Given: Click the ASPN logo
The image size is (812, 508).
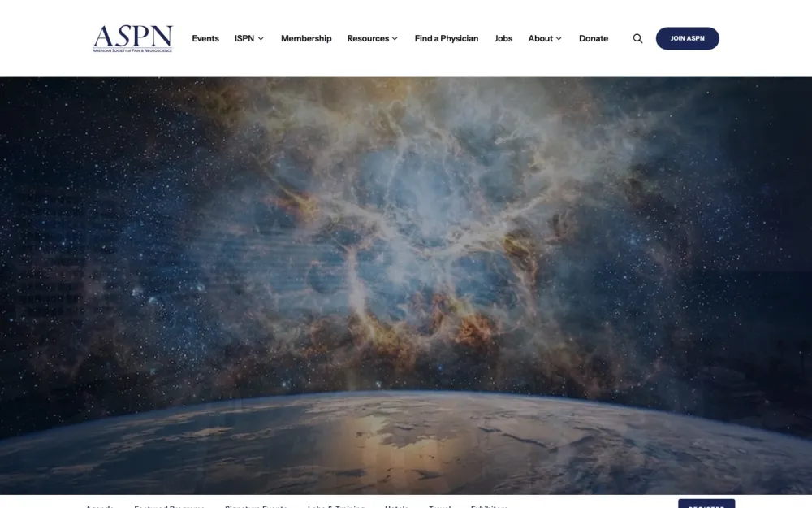Looking at the screenshot, I should [132, 38].
